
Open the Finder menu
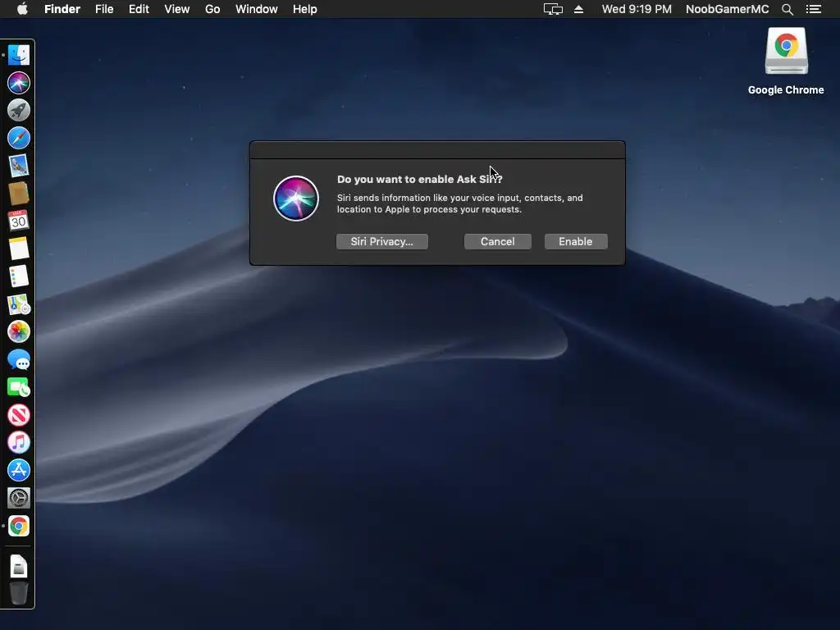point(62,9)
